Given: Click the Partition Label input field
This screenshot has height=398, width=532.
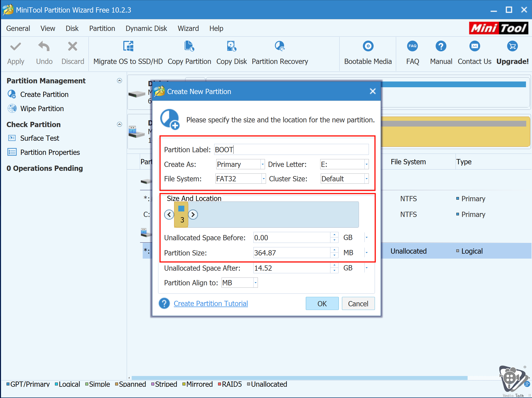Looking at the screenshot, I should 291,150.
